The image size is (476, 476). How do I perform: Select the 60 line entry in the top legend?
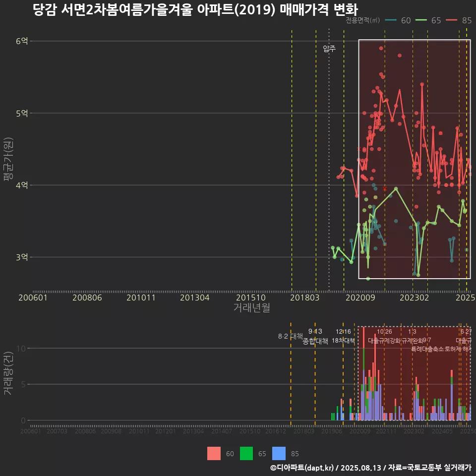(398, 20)
